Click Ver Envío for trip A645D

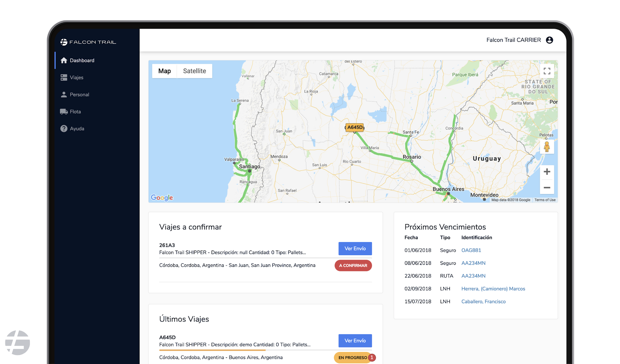355,341
